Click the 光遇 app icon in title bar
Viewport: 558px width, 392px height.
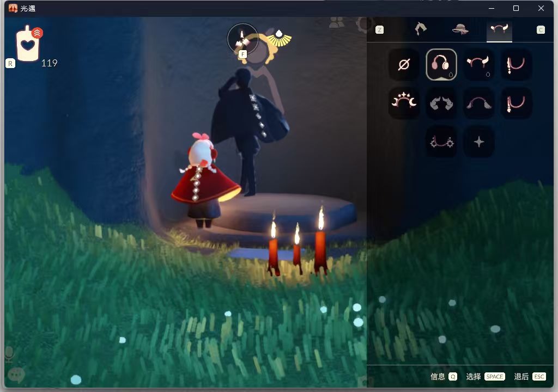[x=13, y=8]
